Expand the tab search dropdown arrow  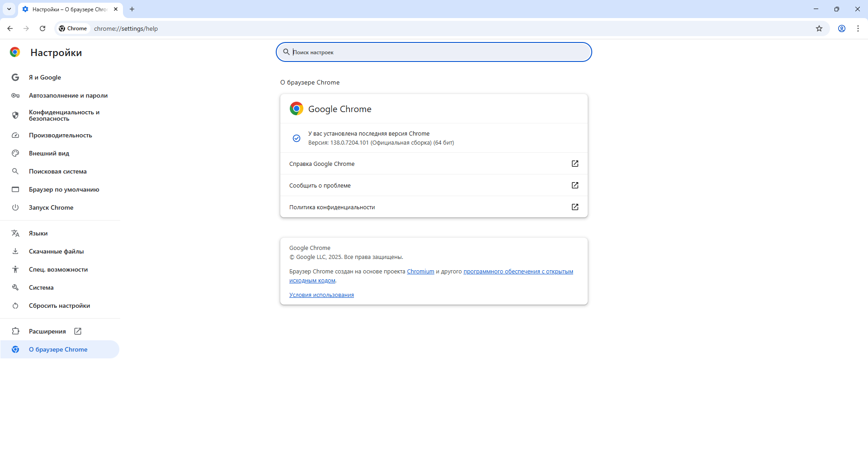click(x=9, y=9)
